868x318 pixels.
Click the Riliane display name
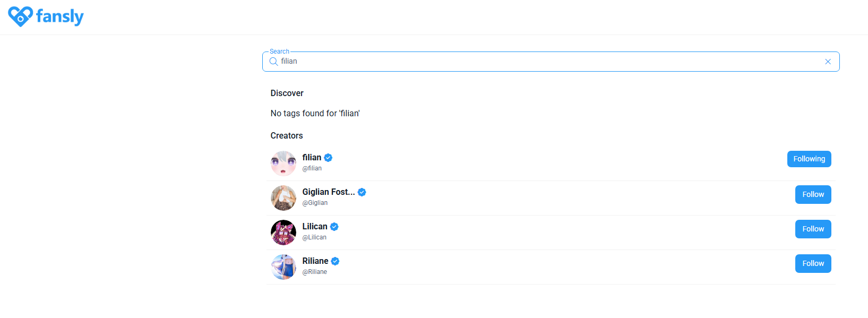click(315, 261)
